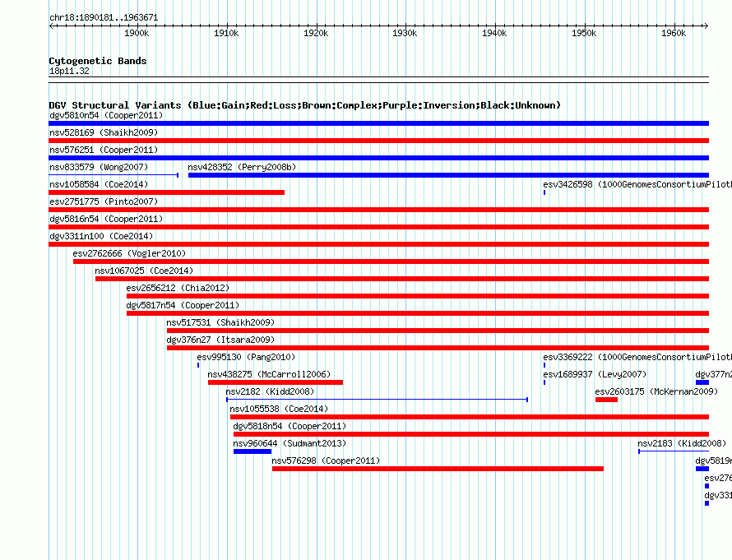The height and width of the screenshot is (560, 732).
Task: Open the dgv5816n54 (Cooper2011) label
Action: (106, 219)
